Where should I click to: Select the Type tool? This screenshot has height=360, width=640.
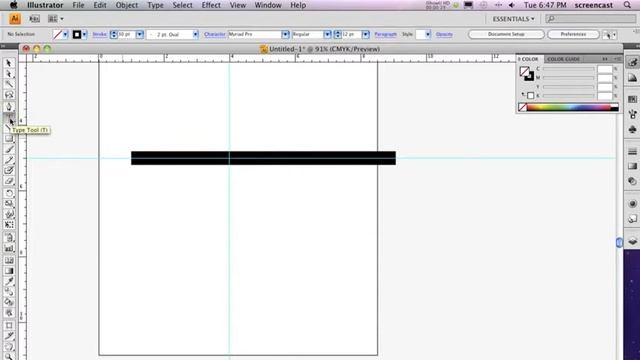tap(9, 117)
